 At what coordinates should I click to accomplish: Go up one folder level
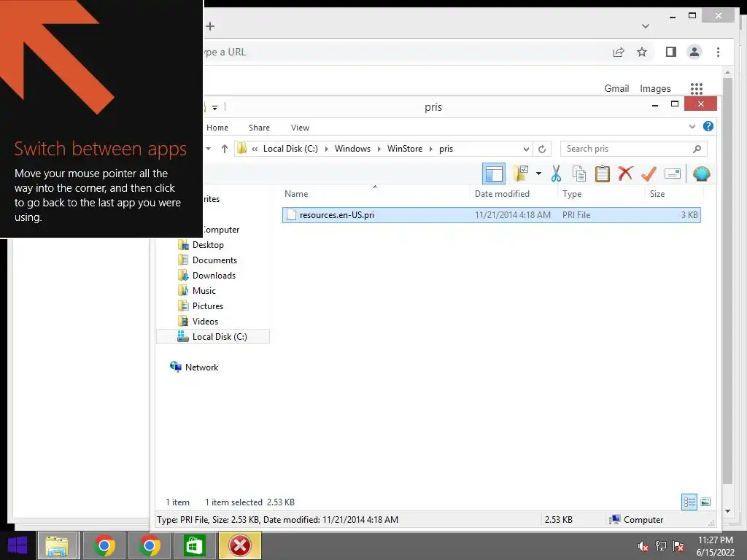click(225, 149)
